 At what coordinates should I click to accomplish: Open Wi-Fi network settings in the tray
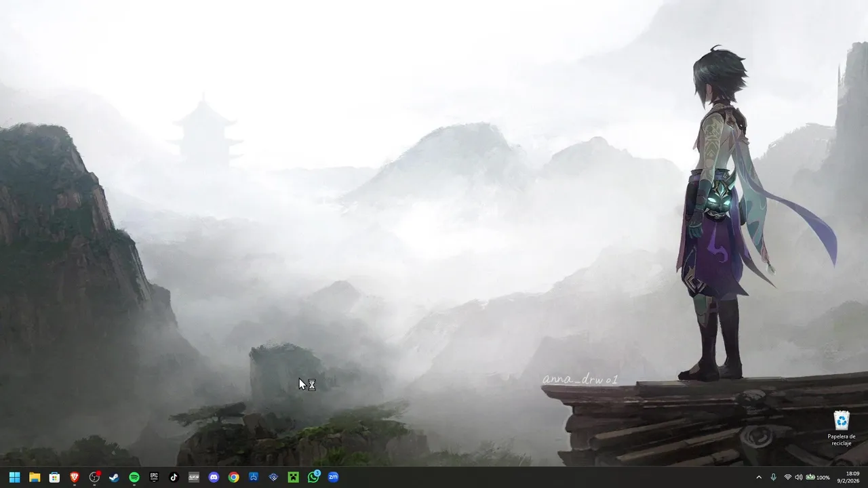click(x=788, y=477)
